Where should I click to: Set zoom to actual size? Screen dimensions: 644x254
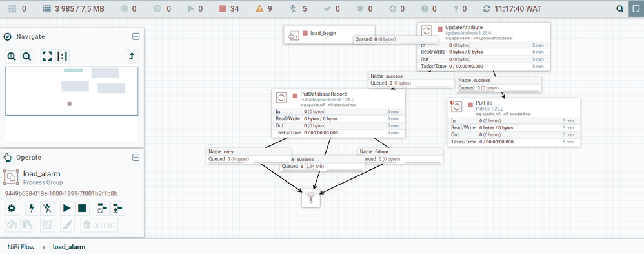[62, 56]
